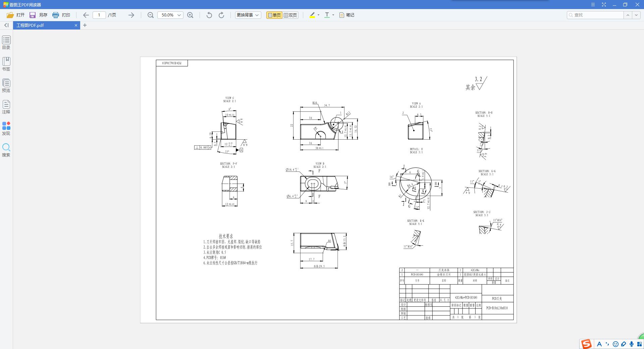Enter fullscreen mode from title bar

tap(604, 5)
